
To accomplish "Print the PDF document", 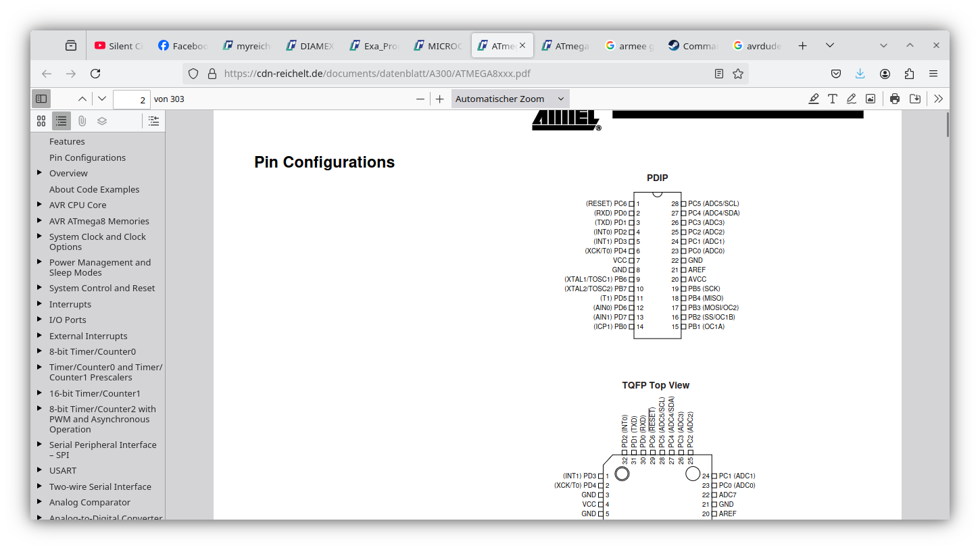I will click(x=895, y=99).
